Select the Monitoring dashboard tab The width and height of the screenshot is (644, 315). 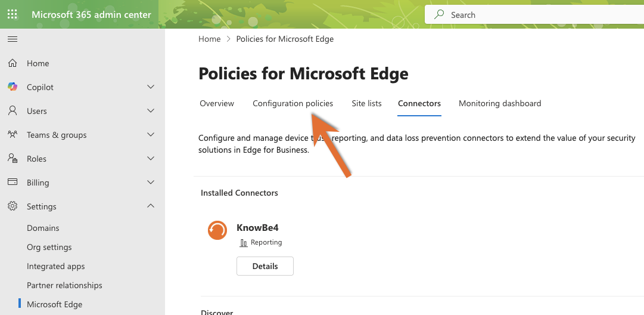coord(500,103)
